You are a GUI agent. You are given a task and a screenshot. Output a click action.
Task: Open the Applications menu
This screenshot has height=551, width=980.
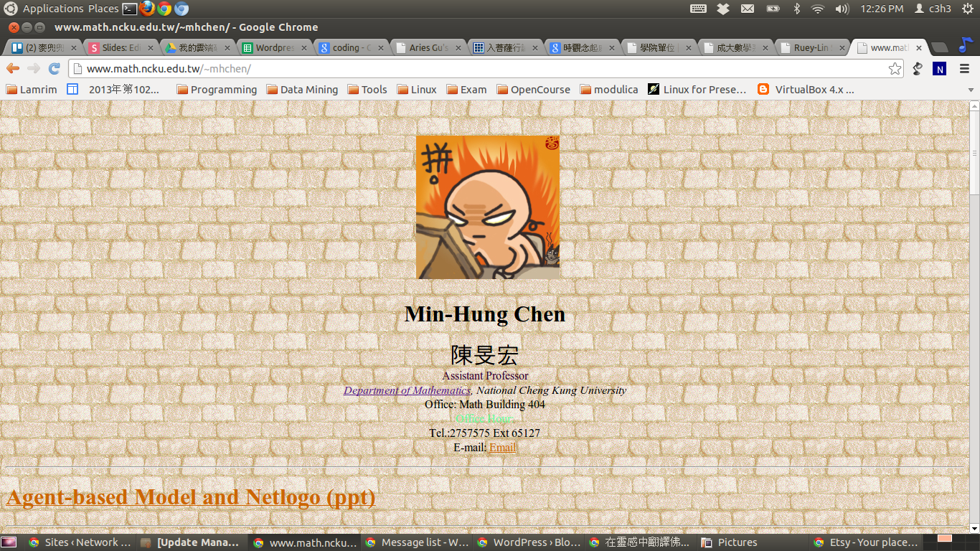(53, 9)
